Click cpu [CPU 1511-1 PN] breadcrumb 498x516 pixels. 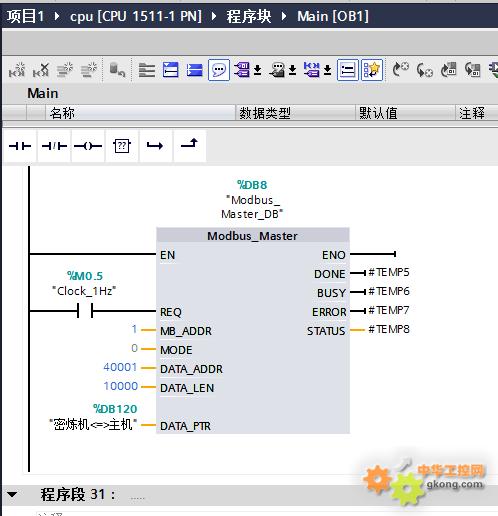pyautogui.click(x=136, y=16)
